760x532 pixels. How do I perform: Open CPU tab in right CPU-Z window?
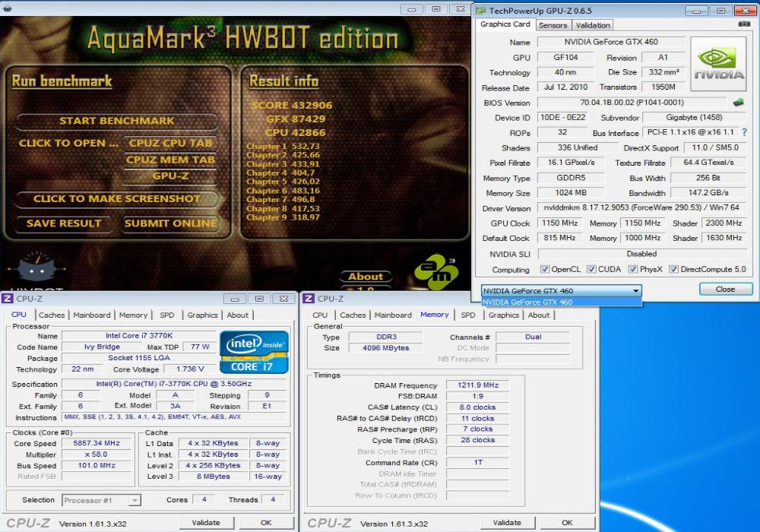[319, 315]
